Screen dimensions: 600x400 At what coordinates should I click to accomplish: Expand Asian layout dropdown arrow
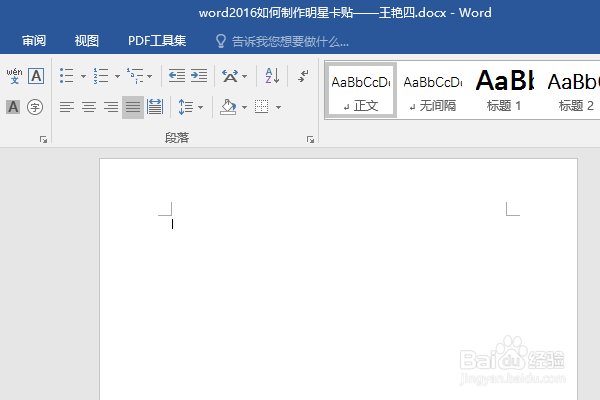pos(245,76)
